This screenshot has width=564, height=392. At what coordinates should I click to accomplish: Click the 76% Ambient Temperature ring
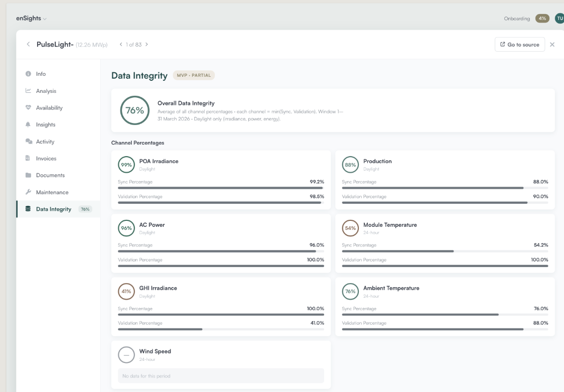[x=350, y=291]
